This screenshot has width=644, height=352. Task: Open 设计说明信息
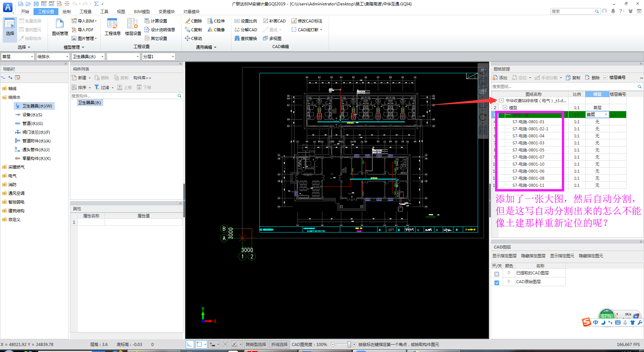[x=160, y=30]
